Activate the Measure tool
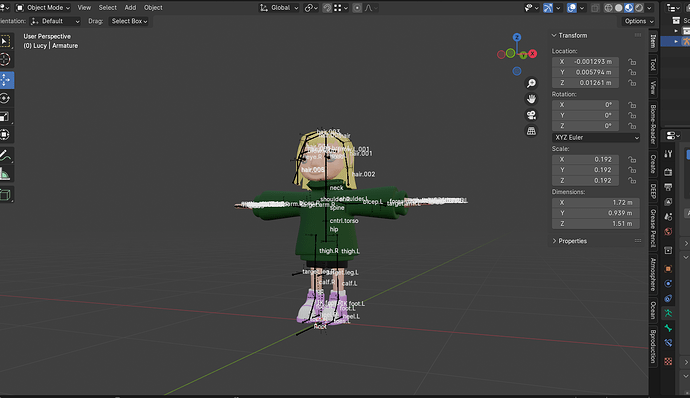The height and width of the screenshot is (398, 690). click(5, 174)
